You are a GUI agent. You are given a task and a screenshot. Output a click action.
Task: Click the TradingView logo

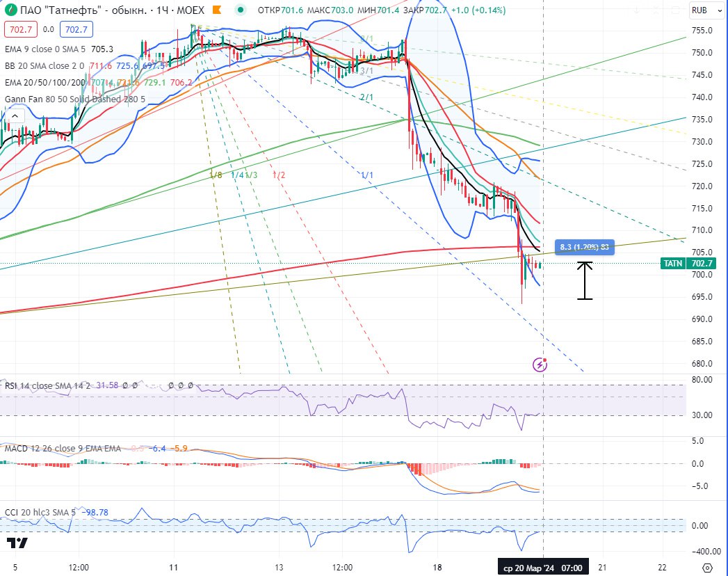pos(17,543)
